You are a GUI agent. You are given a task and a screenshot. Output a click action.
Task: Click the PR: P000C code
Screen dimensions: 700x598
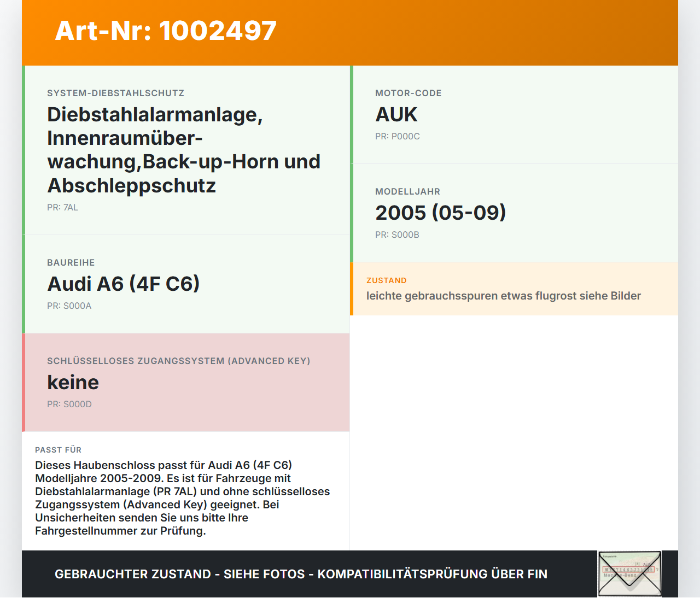coord(398,136)
